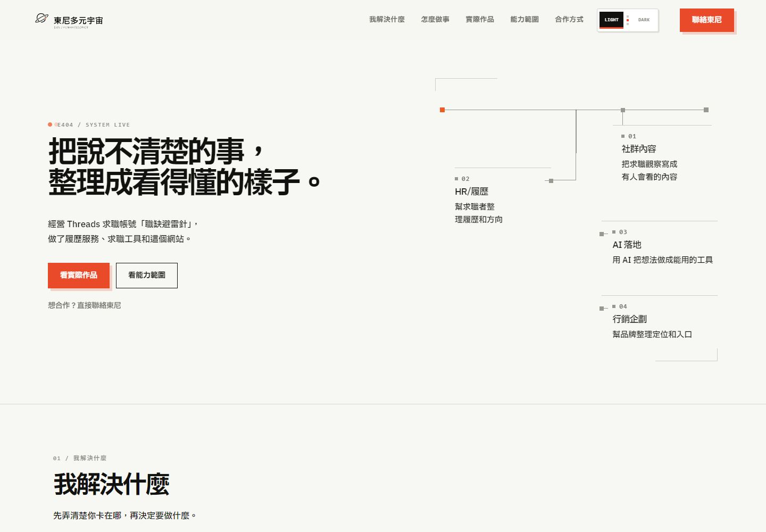Click the 做了履歷服務、求職工具和這個網站 line
The width and height of the screenshot is (766, 532).
[x=119, y=239]
